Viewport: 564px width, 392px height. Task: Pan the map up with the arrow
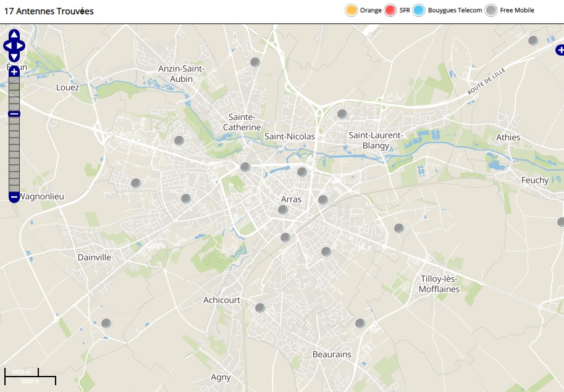point(14,34)
